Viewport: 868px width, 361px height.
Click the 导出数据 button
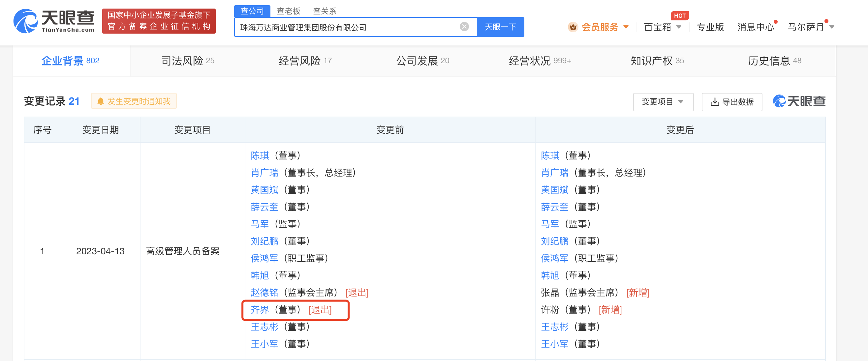tap(731, 102)
